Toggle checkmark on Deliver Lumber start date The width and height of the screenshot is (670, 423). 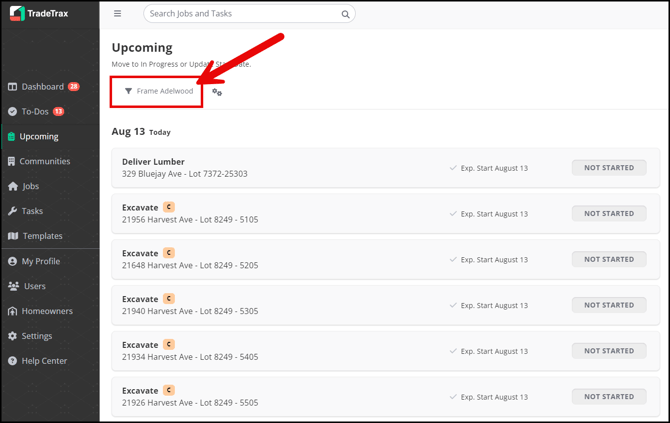tap(453, 168)
